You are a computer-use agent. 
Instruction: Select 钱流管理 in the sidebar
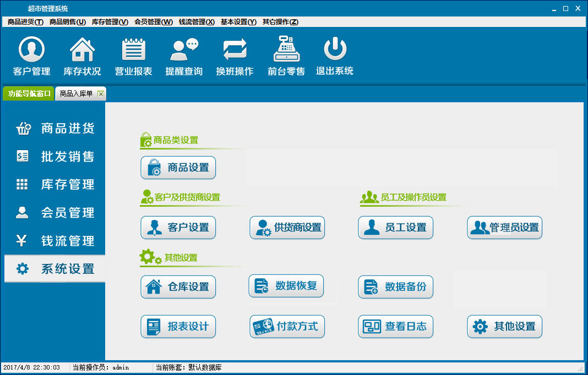click(x=55, y=240)
